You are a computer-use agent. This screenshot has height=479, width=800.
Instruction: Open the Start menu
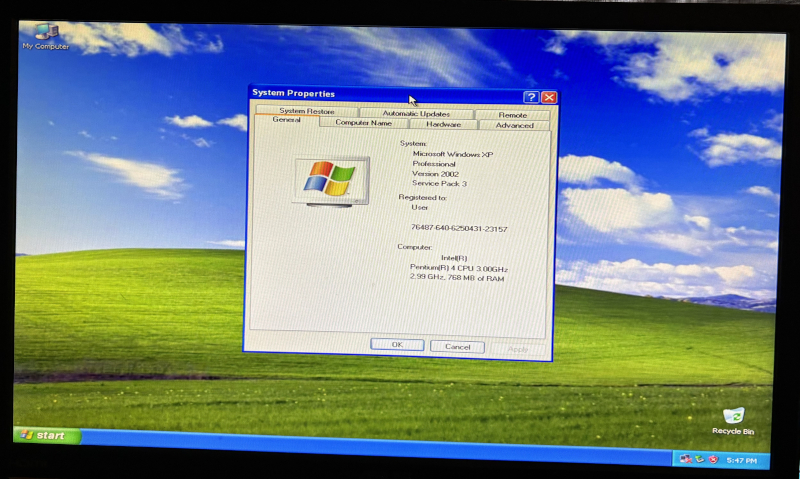[45, 435]
